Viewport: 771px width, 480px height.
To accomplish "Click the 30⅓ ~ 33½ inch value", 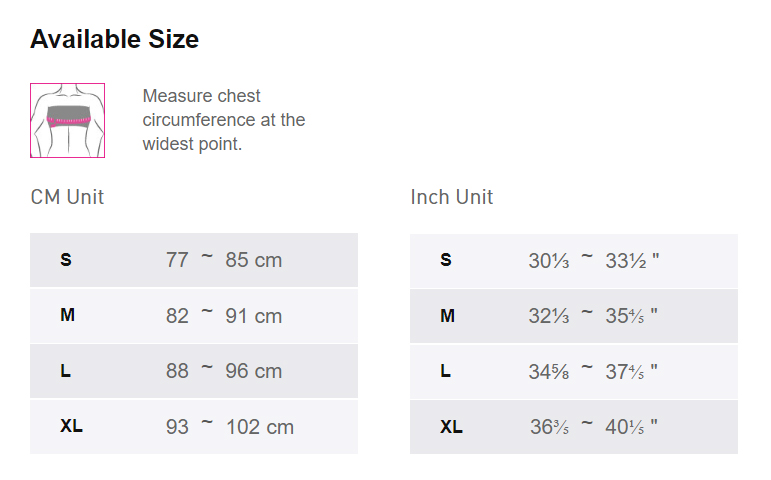I will click(x=593, y=261).
